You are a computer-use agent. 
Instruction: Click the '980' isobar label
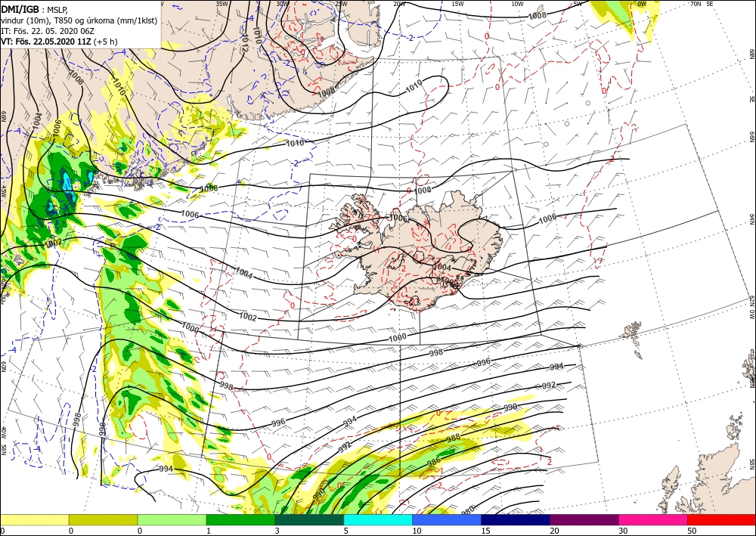pyautogui.click(x=469, y=510)
